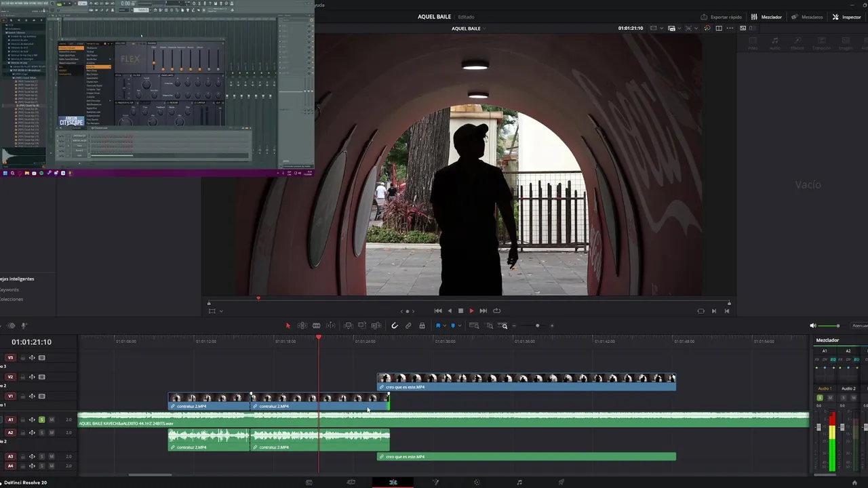
Task: Click the Replace clip tool icon
Action: pyautogui.click(x=376, y=325)
